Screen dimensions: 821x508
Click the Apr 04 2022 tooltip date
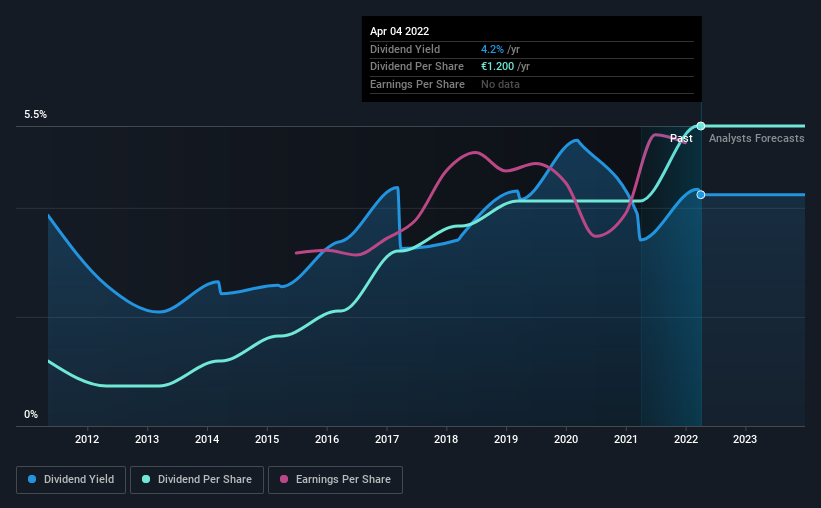click(x=400, y=31)
